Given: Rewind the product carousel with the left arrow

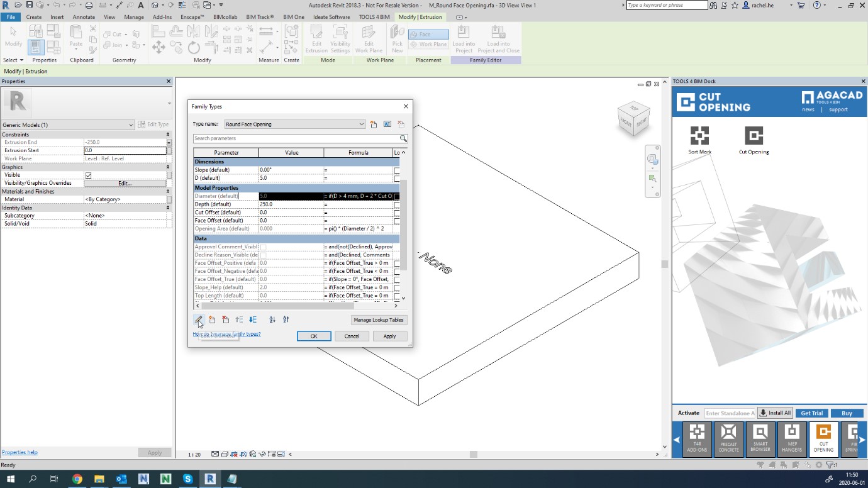Looking at the screenshot, I should click(x=677, y=440).
